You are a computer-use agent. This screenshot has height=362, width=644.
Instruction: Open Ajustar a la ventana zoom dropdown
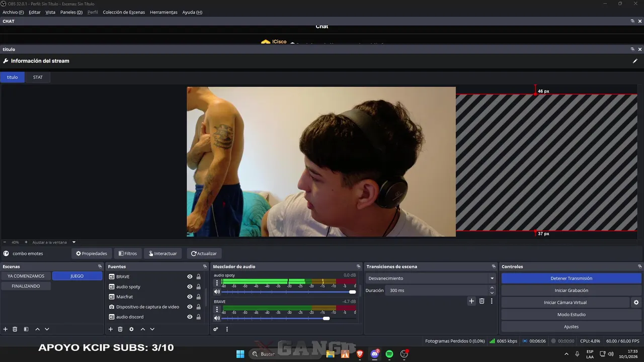[x=54, y=242]
